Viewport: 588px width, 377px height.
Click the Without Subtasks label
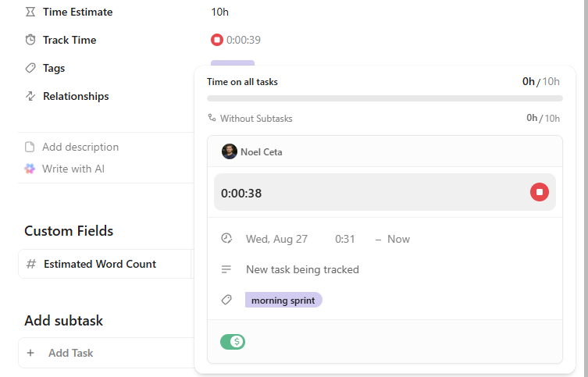tap(256, 119)
